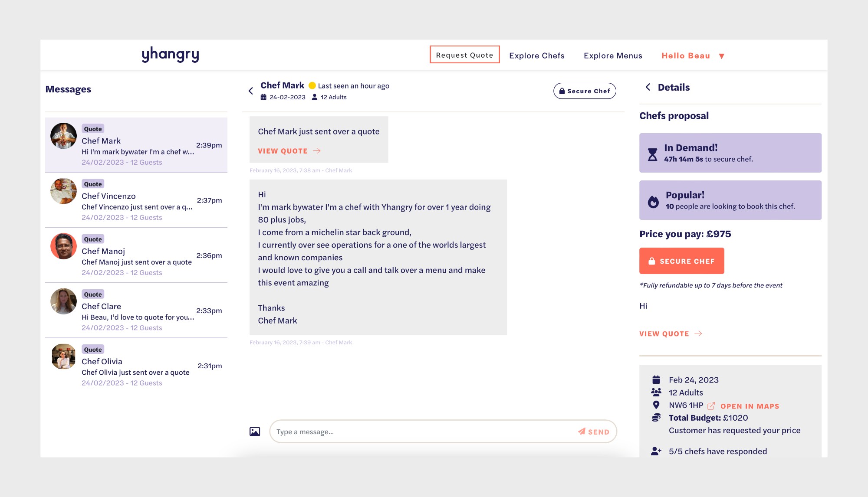This screenshot has width=868, height=497.
Task: Open Chef Vincenzo's profile photo
Action: 63,191
